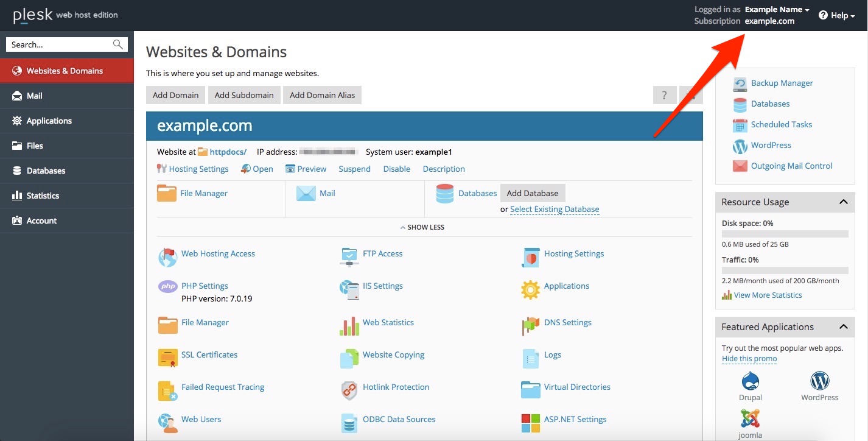Click the ASP.NET Settings icon
The width and height of the screenshot is (868, 441).
point(530,423)
